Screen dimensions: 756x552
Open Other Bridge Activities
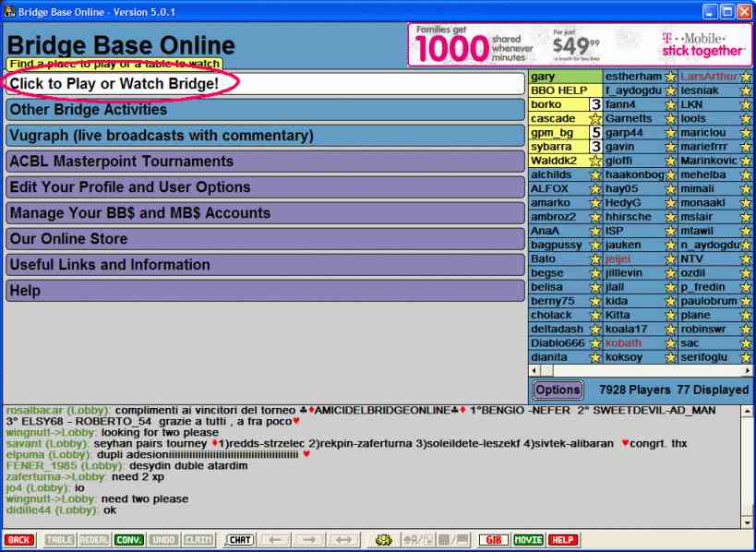(265, 110)
